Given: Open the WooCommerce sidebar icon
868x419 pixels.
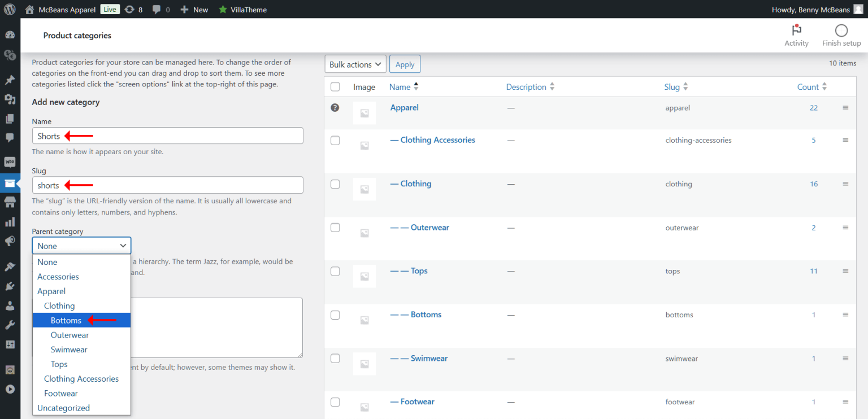Looking at the screenshot, I should pos(10,163).
